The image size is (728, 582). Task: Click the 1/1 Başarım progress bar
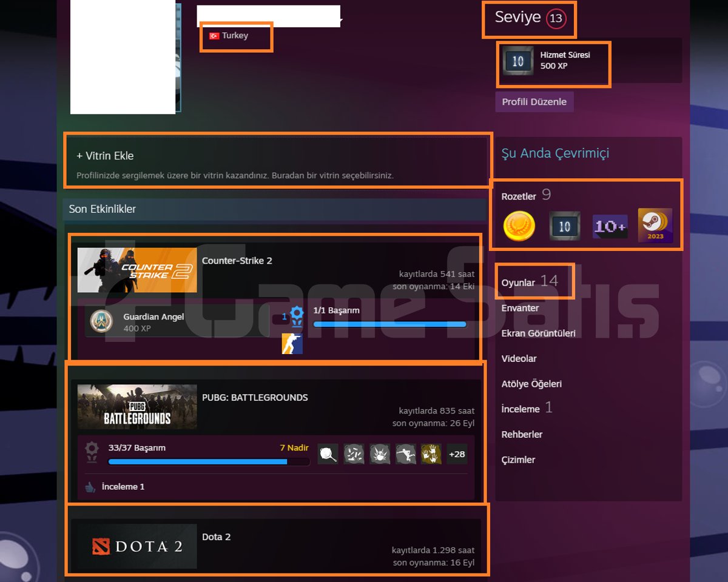pos(390,324)
